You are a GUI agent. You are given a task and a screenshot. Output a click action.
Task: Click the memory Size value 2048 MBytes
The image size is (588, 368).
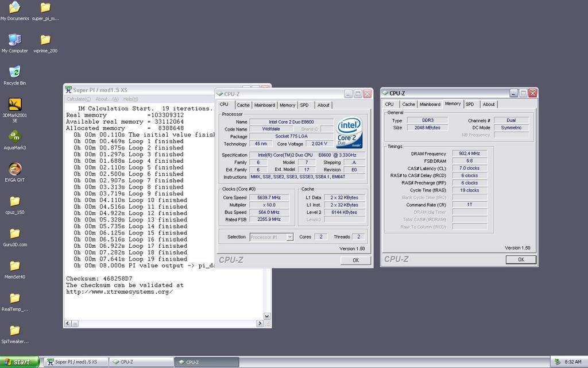pyautogui.click(x=427, y=128)
